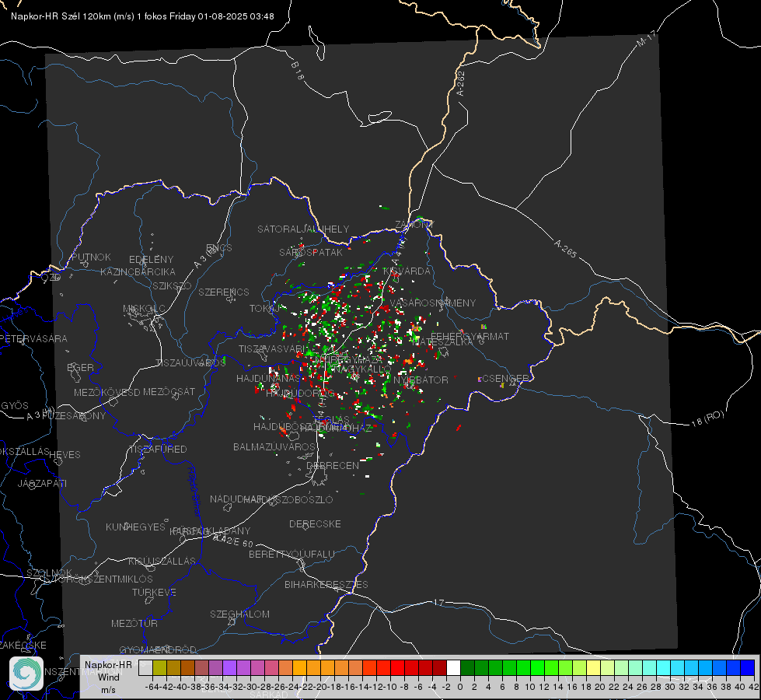Image resolution: width=761 pixels, height=700 pixels.
Task: Click the TISZAÚJVÁROS town label
Action: (190, 363)
